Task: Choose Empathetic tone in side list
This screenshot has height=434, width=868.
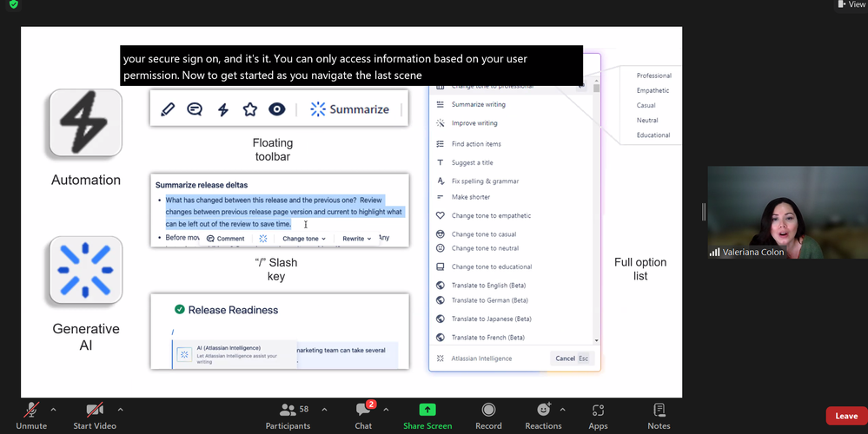Action: (653, 90)
